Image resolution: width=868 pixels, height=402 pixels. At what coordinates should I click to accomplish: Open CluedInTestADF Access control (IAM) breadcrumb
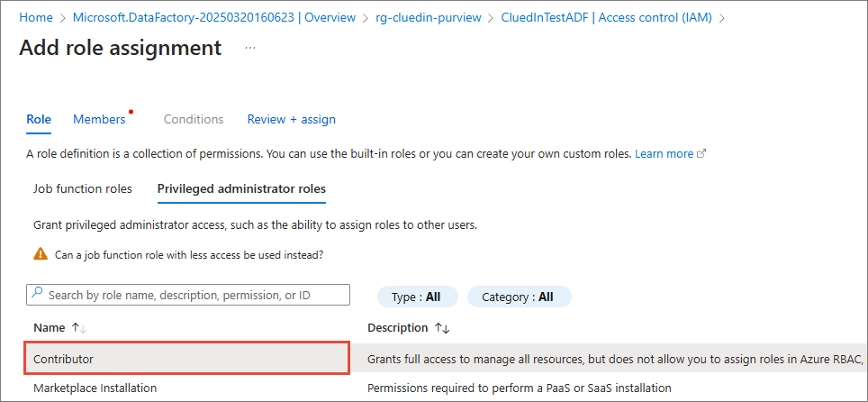[607, 18]
